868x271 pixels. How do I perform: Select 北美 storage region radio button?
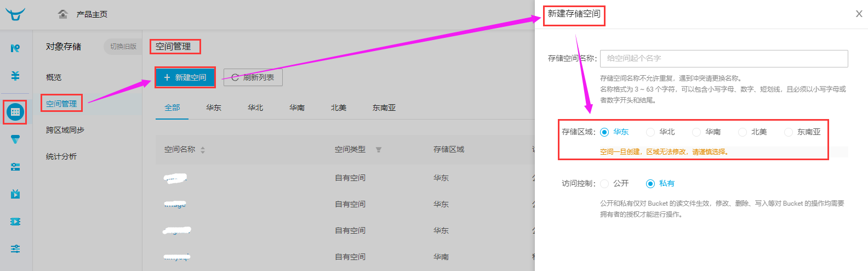pos(743,132)
